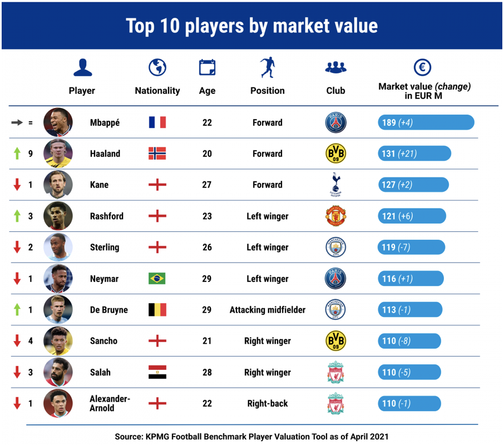This screenshot has width=504, height=445.
Task: Click the Top 10 players title banner
Action: click(252, 26)
